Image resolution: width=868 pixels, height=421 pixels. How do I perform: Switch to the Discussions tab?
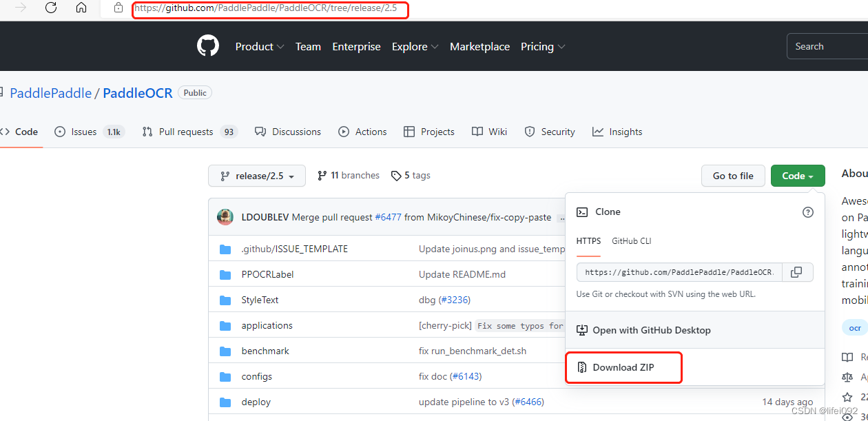click(x=288, y=132)
